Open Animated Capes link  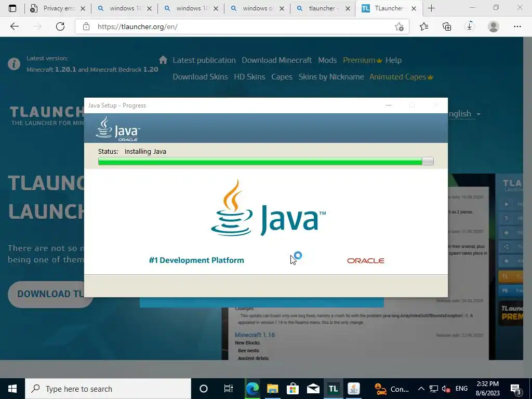pos(401,77)
